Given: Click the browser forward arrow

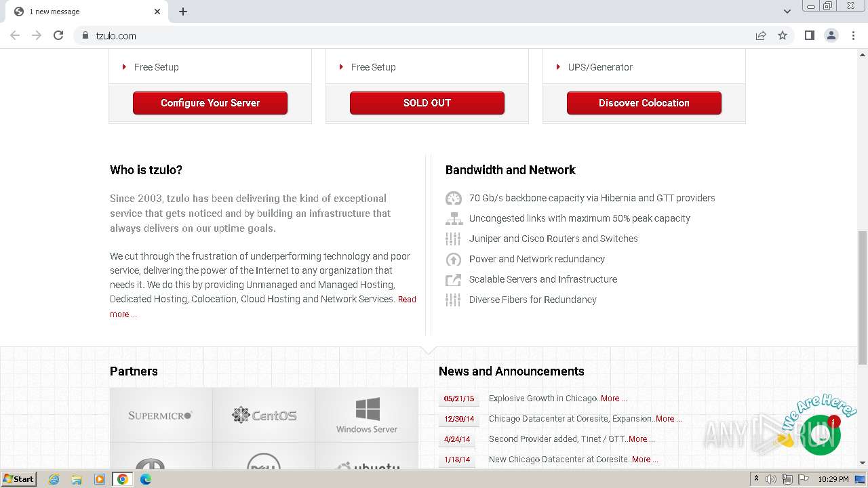Looking at the screenshot, I should point(37,35).
